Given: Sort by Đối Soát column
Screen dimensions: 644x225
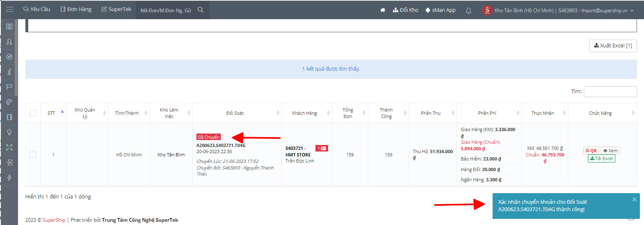Looking at the screenshot, I should (x=237, y=113).
